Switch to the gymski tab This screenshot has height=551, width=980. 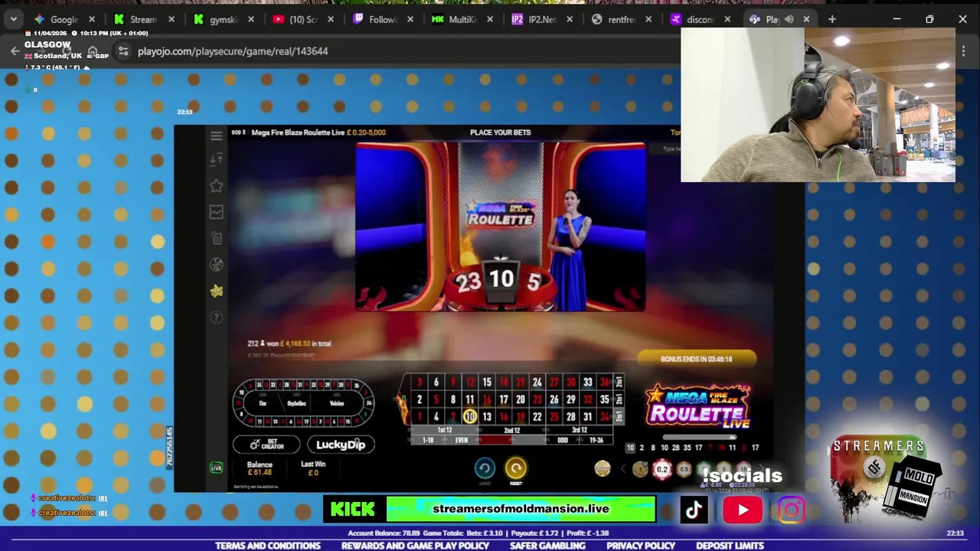[224, 19]
